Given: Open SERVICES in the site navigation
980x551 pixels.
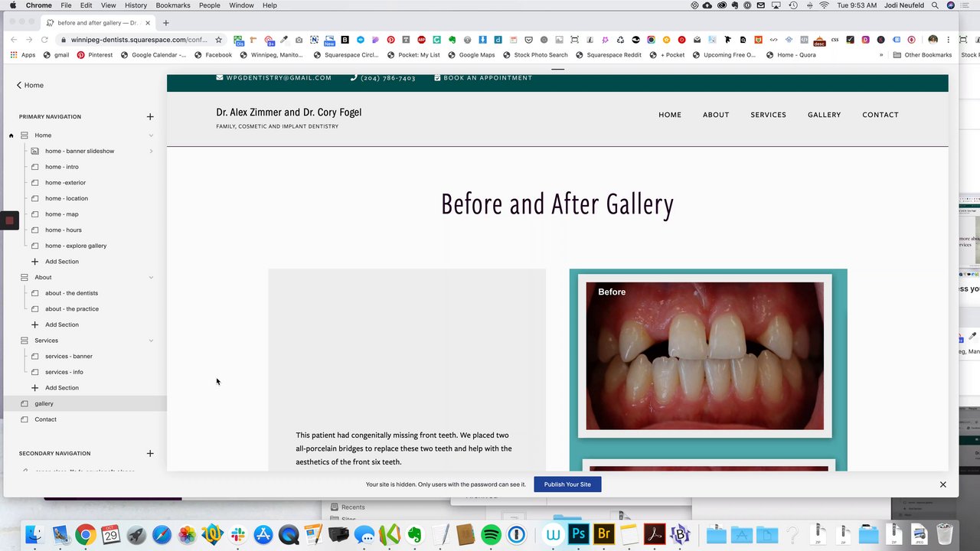Looking at the screenshot, I should point(768,115).
